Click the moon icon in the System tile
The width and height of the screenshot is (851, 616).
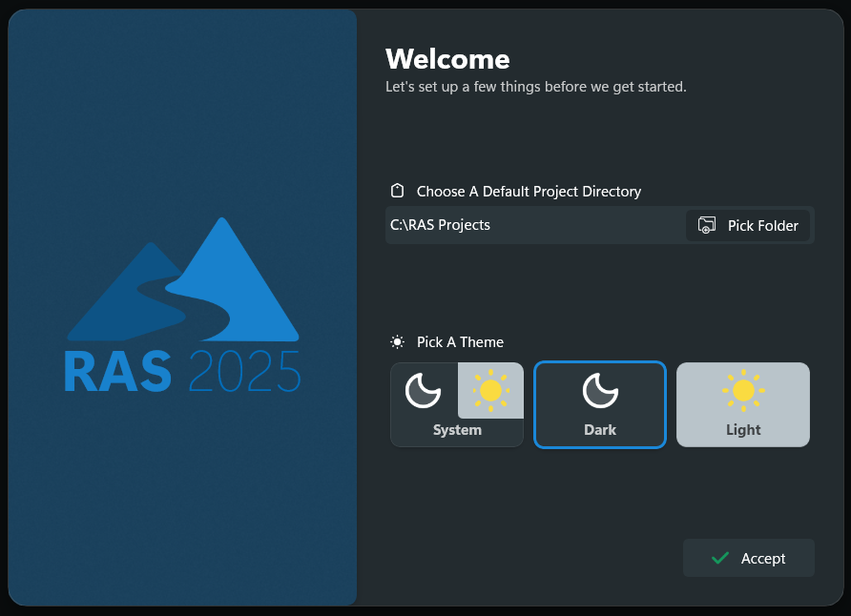pyautogui.click(x=423, y=390)
